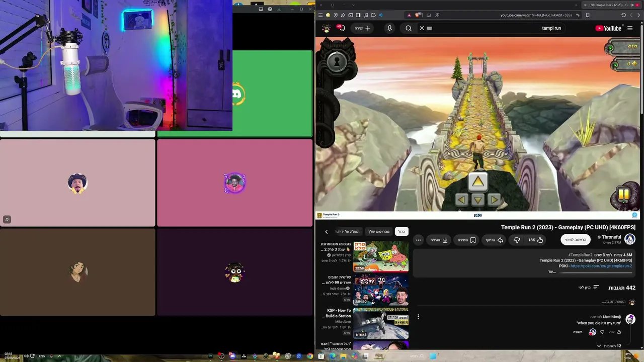Pause the game with the yellow pause button
Viewport: 644px width, 362px height.
coord(624,194)
